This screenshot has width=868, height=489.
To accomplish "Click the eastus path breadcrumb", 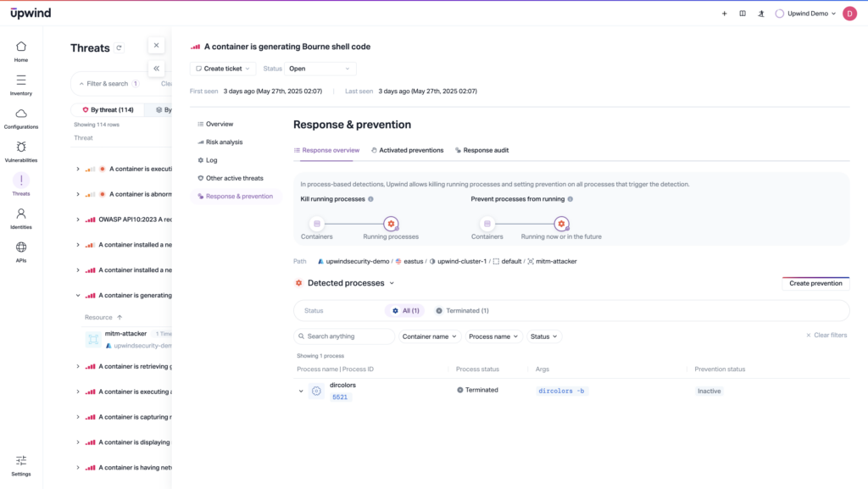I will [x=409, y=262].
